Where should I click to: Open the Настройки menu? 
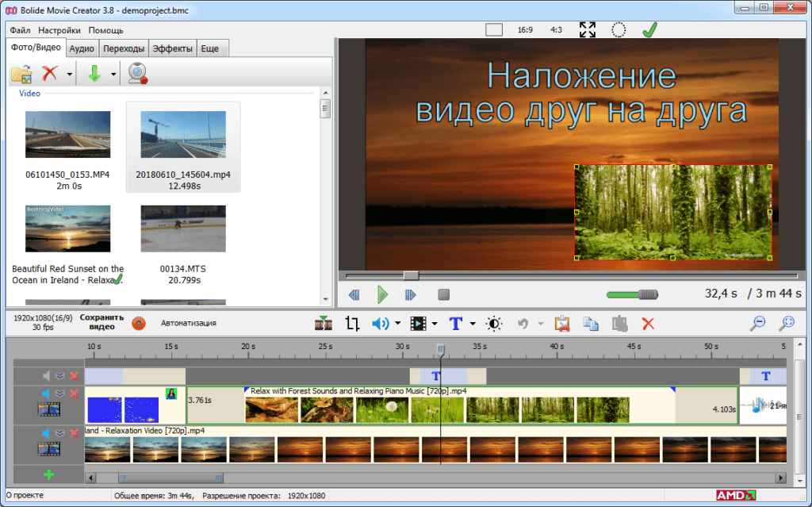(59, 30)
